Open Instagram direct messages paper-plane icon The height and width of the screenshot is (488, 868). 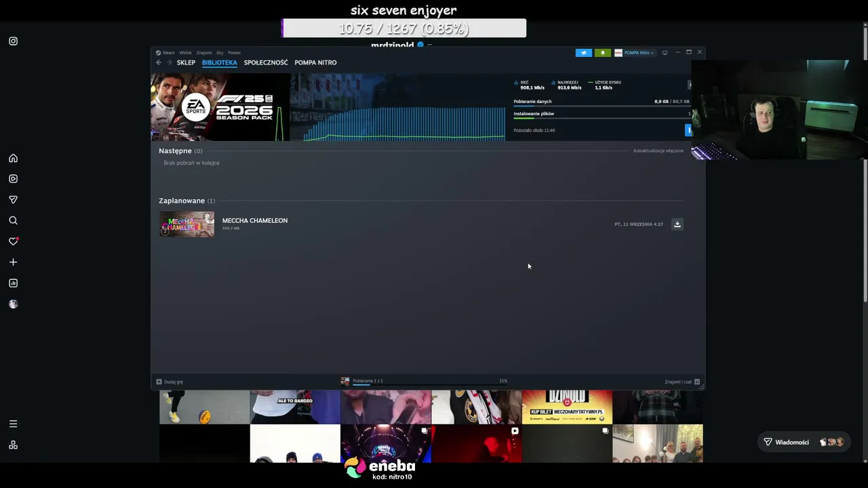pos(13,200)
